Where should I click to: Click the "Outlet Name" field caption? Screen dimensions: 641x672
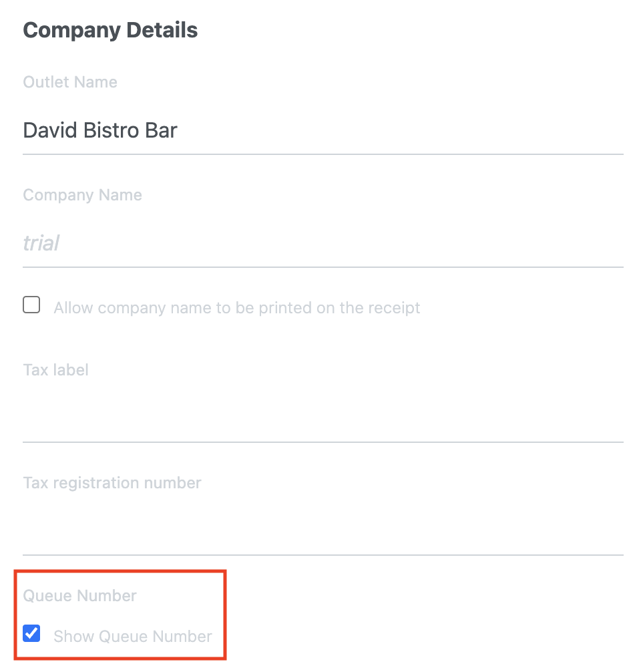coord(70,82)
